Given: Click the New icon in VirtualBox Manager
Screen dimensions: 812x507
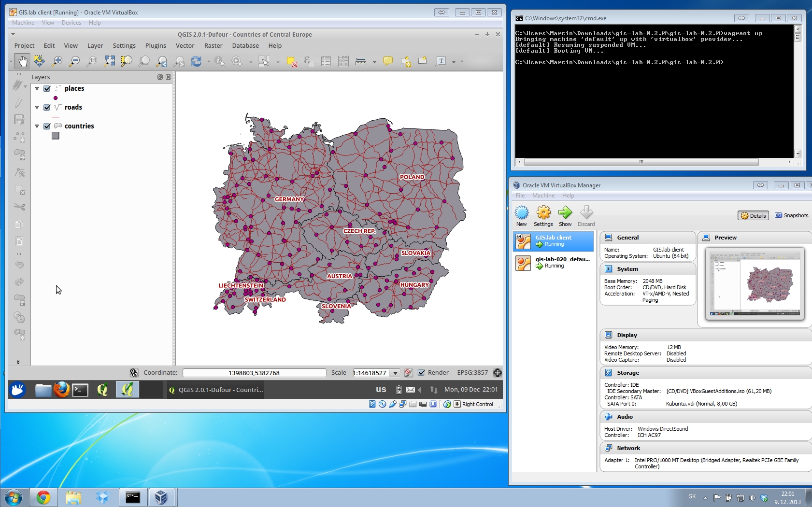Looking at the screenshot, I should [x=522, y=216].
